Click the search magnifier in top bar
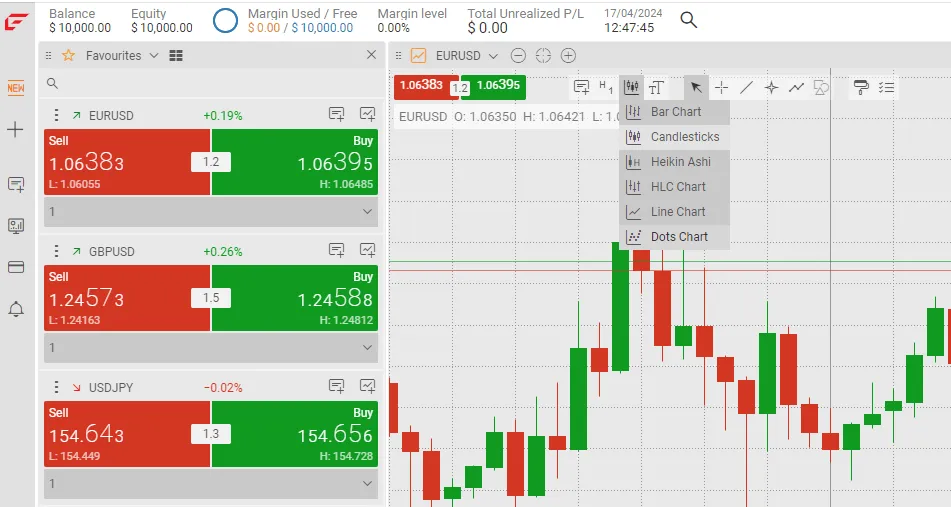 click(x=688, y=20)
